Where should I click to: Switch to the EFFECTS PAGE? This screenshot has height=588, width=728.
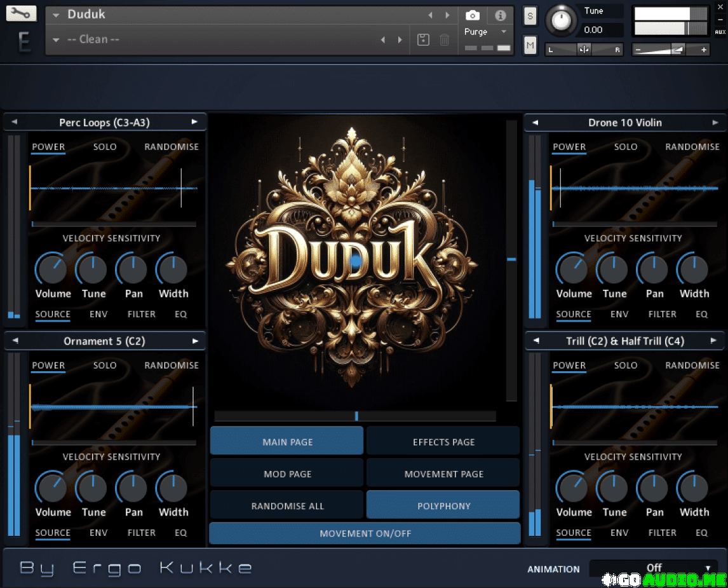pos(443,442)
